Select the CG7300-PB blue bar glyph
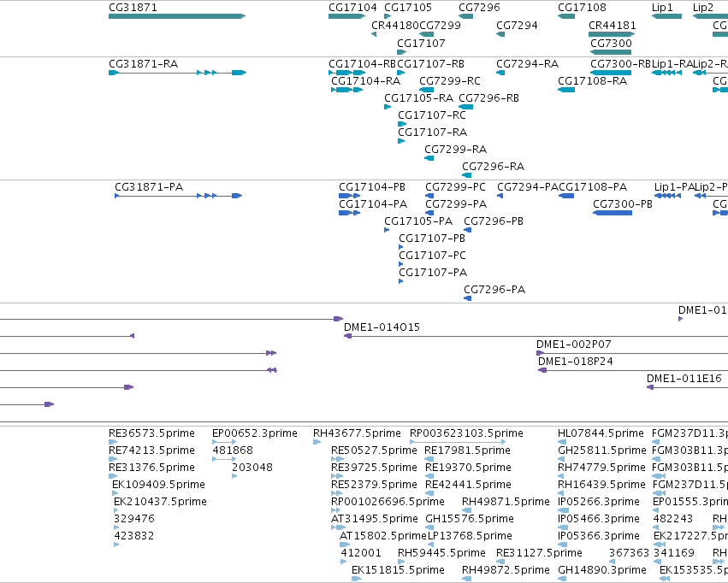The image size is (728, 583). (613, 213)
